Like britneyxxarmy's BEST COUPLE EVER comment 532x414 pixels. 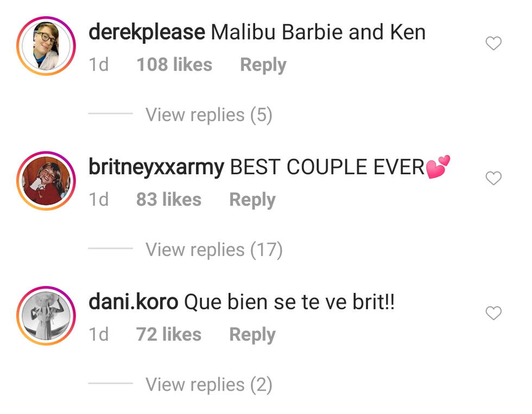pos(493,179)
